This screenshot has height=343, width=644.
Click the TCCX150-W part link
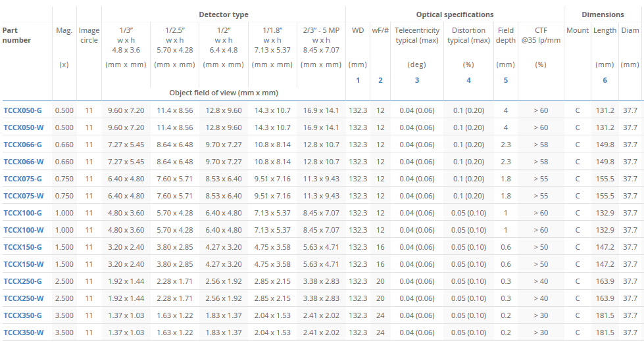coord(23,264)
